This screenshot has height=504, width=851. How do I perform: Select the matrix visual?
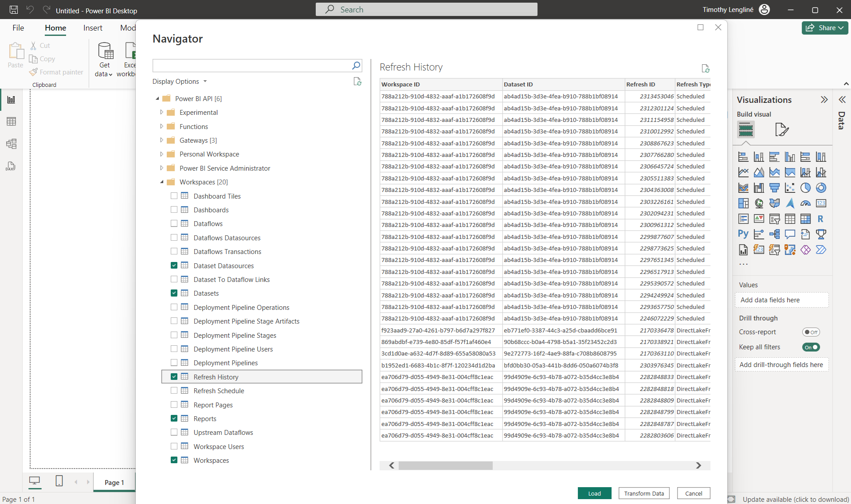coord(805,219)
